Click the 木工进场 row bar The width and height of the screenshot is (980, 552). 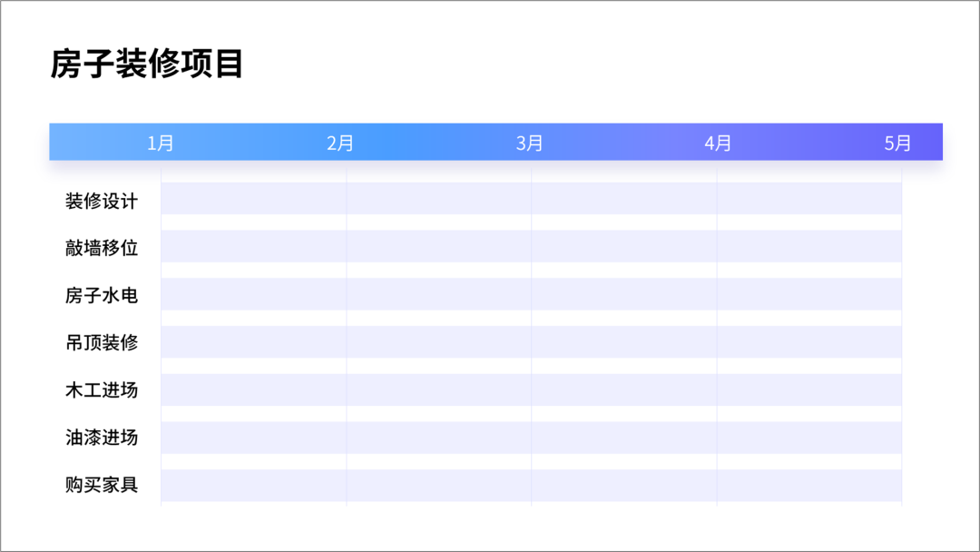point(531,390)
